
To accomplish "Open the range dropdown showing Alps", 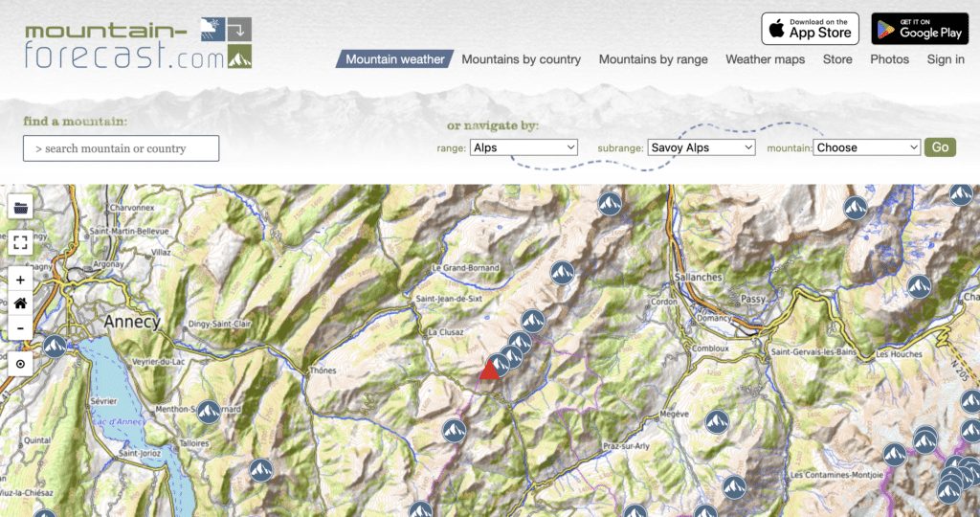I will point(523,147).
